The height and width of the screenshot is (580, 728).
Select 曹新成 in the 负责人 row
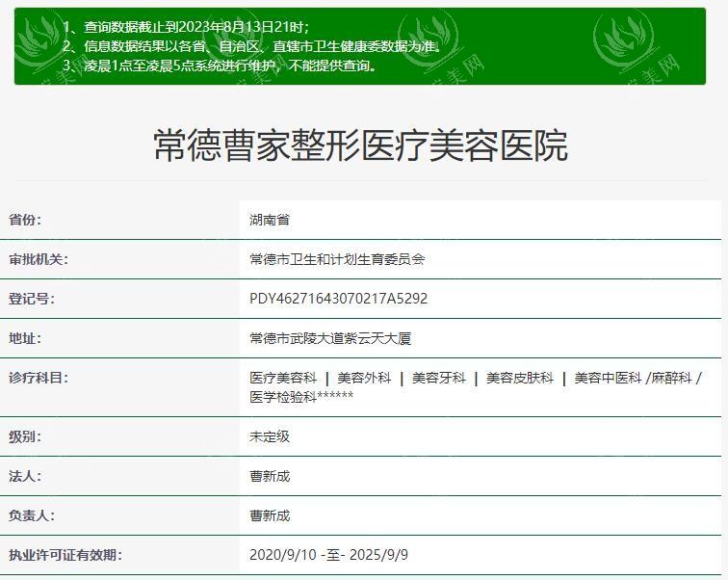(x=270, y=515)
